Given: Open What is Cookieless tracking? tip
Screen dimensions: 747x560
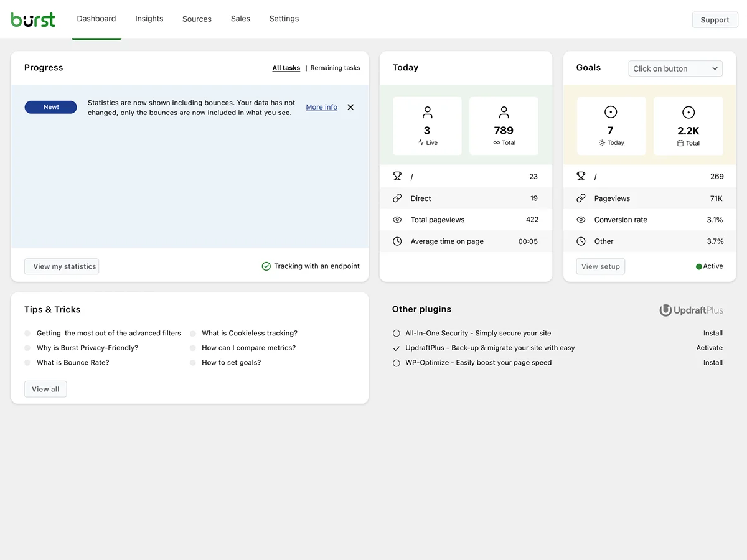Looking at the screenshot, I should pyautogui.click(x=250, y=333).
